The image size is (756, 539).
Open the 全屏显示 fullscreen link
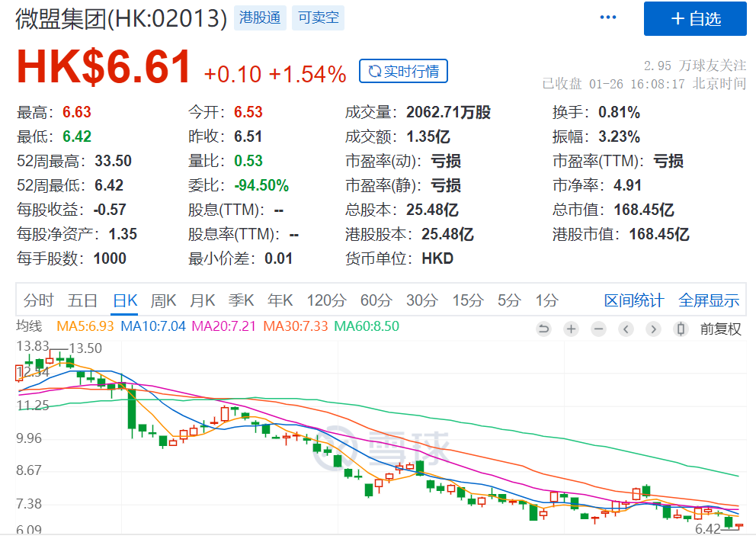tap(709, 300)
